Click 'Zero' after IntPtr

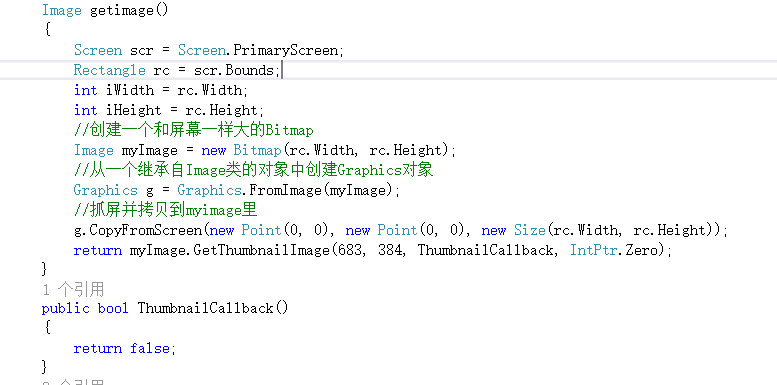642,250
